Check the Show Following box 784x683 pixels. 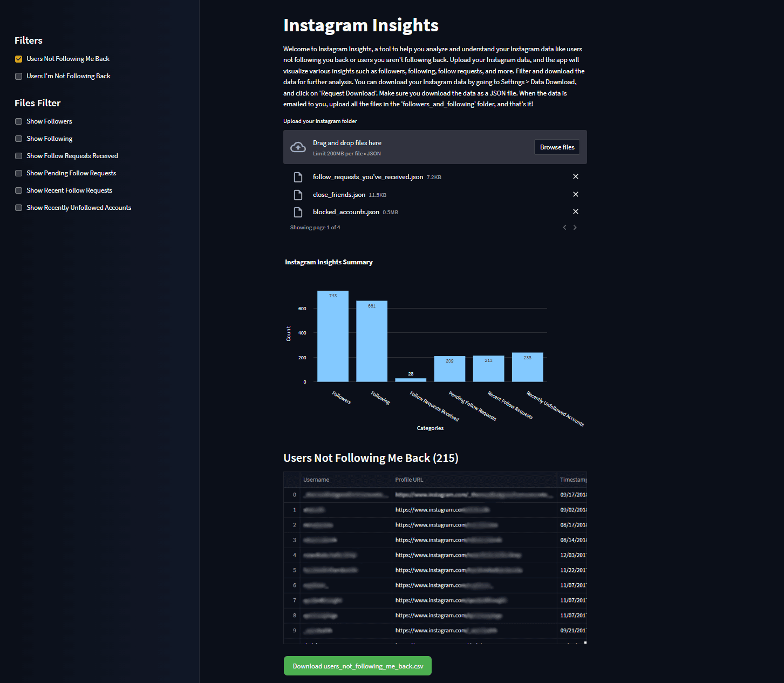[19, 139]
